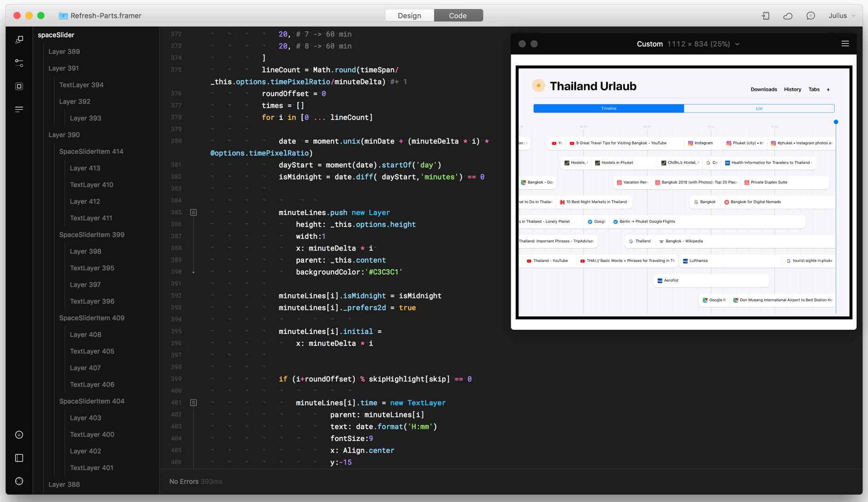Screen dimensions: 868x502
Task: Open the components square icon in sidebar
Action: [19, 86]
